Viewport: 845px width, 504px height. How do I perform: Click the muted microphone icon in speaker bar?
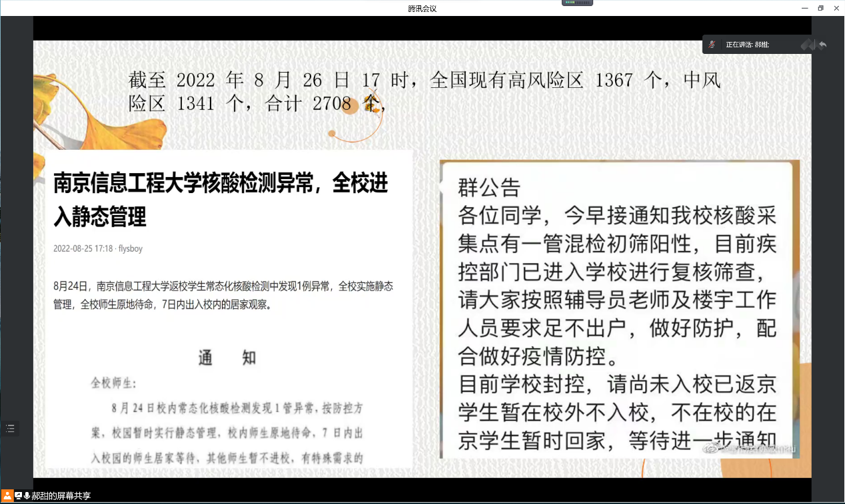712,45
